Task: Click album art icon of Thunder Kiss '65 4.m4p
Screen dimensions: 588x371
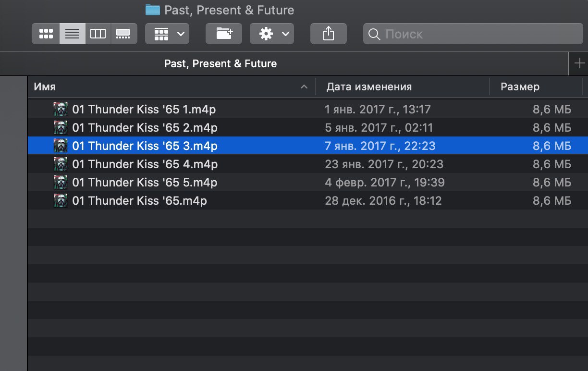Action: pos(61,164)
